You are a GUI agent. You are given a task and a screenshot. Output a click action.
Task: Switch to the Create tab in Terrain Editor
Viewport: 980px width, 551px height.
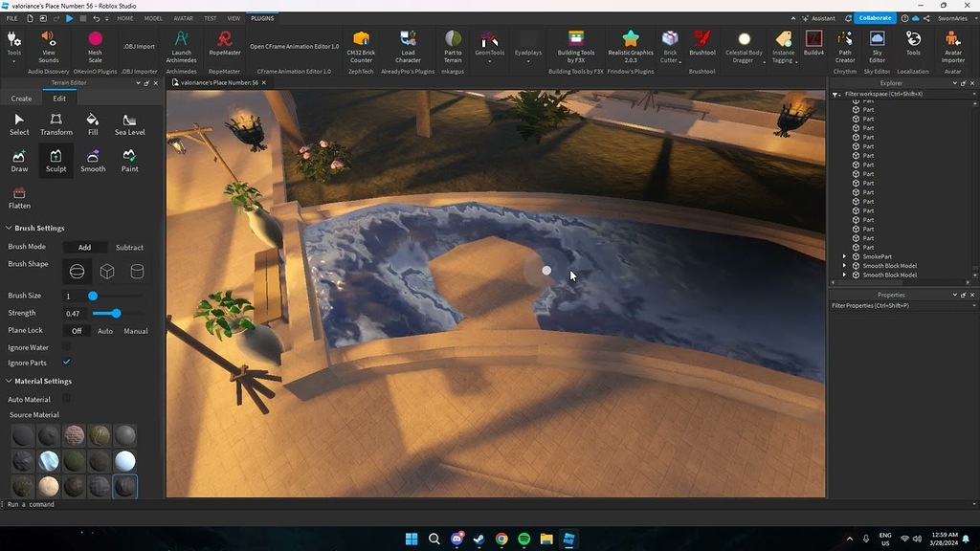(21, 98)
